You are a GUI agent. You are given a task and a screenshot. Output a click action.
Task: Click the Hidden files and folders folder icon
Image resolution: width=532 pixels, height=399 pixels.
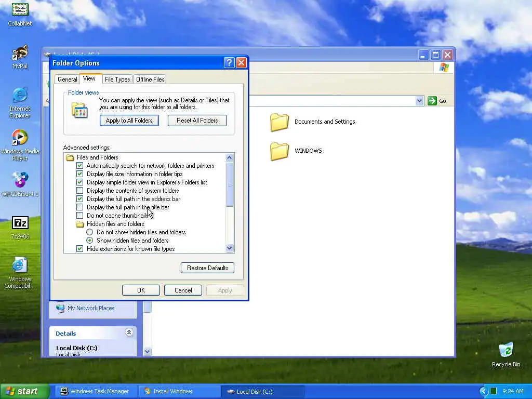(80, 224)
